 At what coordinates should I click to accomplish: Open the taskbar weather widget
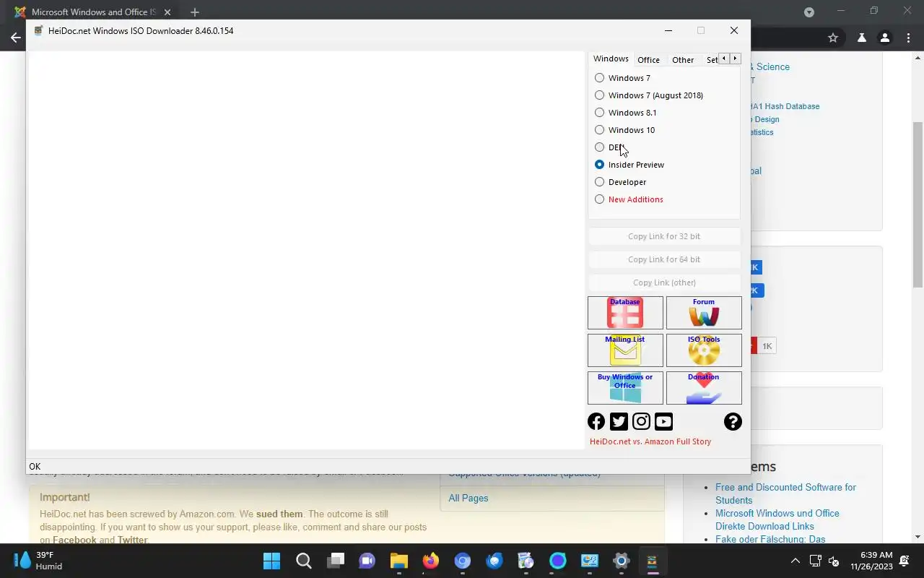[38, 561]
